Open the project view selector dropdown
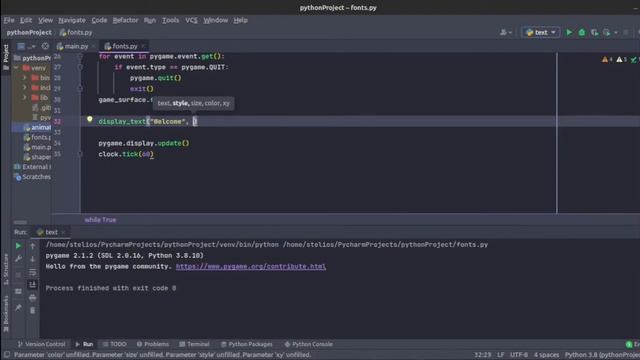Viewport: 640px width, 360px height. click(25, 46)
